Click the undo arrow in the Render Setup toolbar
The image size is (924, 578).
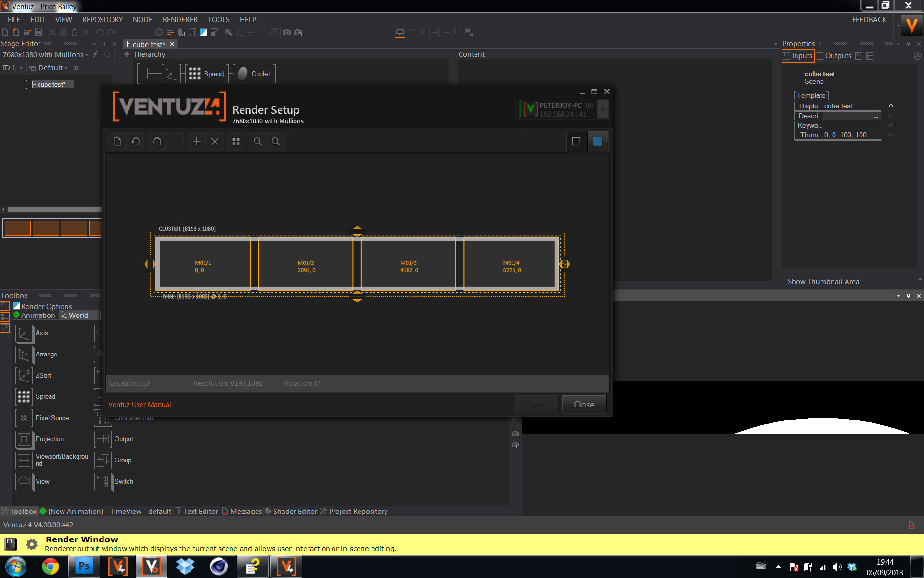click(157, 142)
